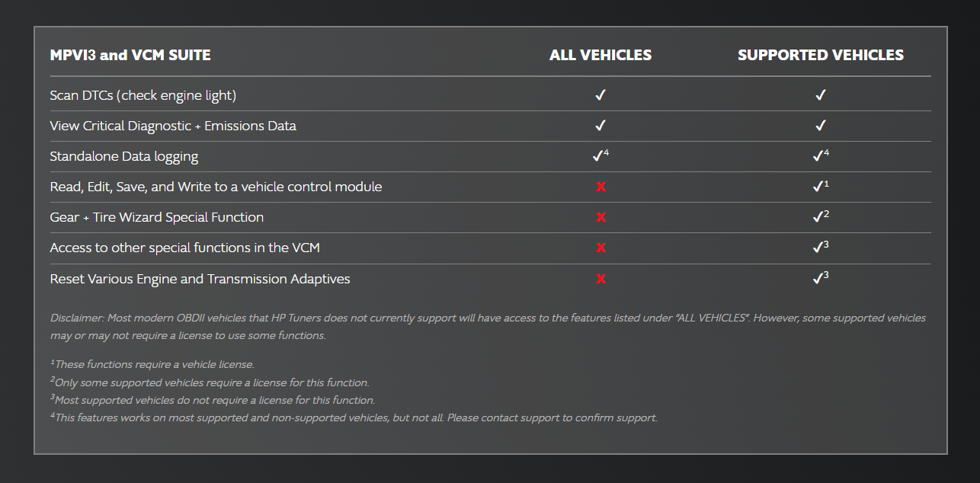Click the Scan DTCs (check engine light) label
Screen dimensions: 980x483
click(x=143, y=95)
